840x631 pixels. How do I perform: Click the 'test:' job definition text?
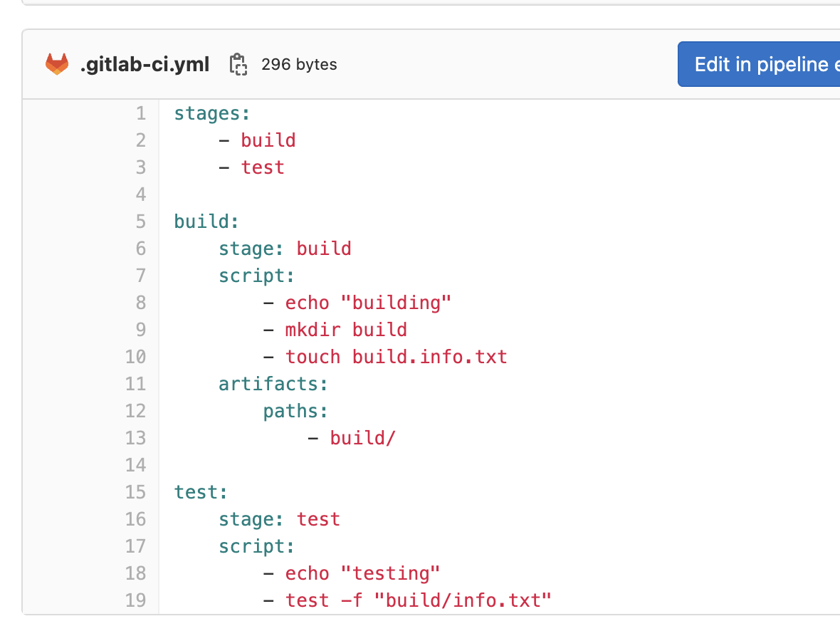click(201, 492)
